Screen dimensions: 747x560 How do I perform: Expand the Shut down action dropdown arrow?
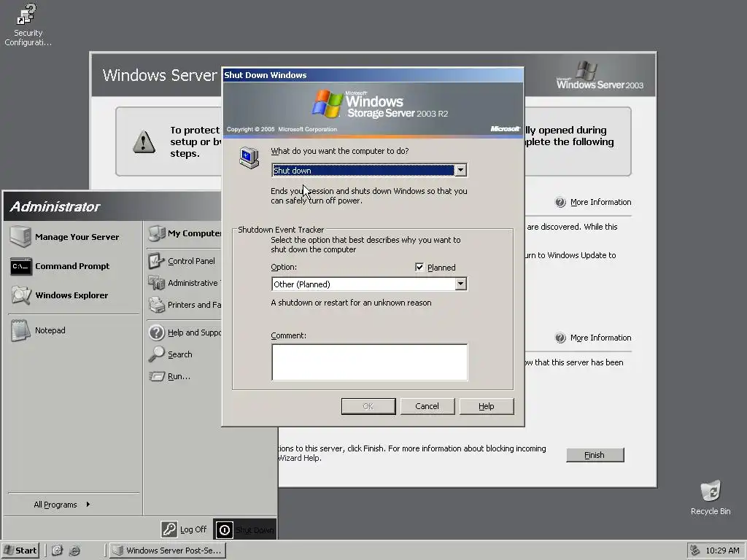pyautogui.click(x=460, y=170)
